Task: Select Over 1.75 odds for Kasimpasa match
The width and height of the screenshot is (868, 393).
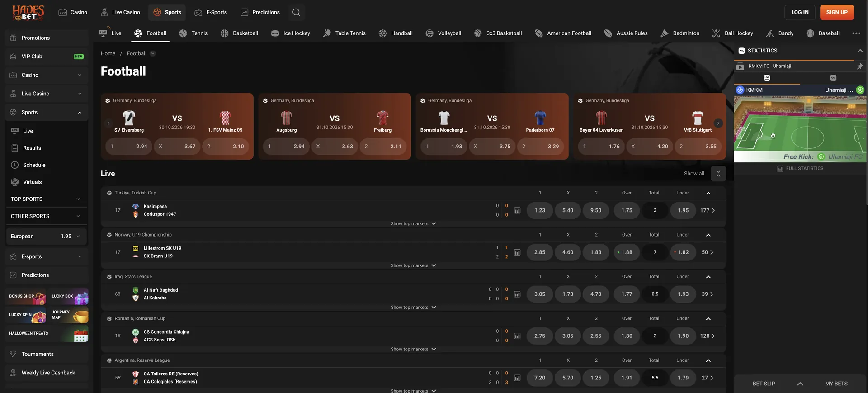Action: click(x=627, y=210)
